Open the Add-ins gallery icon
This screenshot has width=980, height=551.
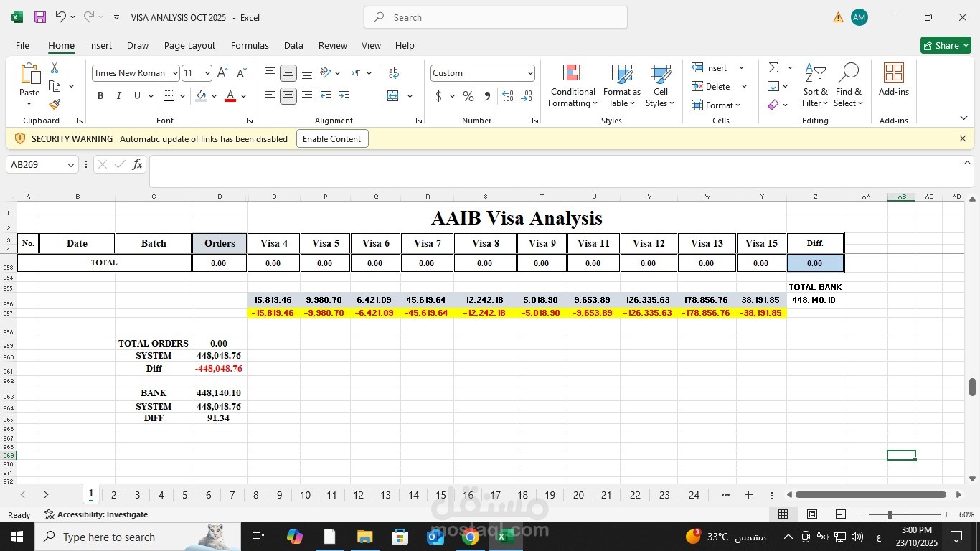894,79
